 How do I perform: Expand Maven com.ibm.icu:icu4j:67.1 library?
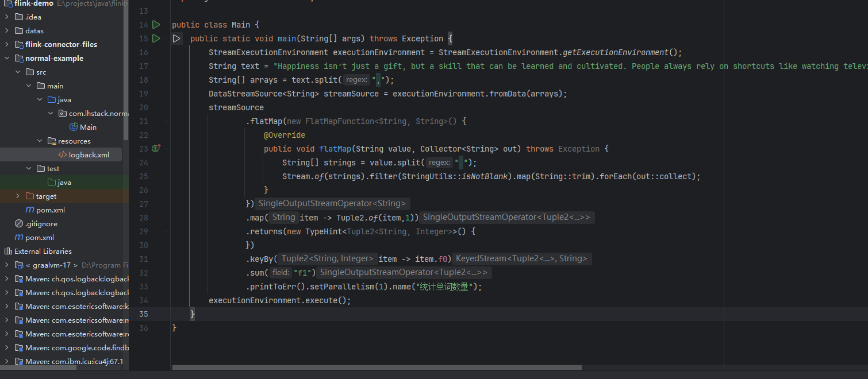7,361
